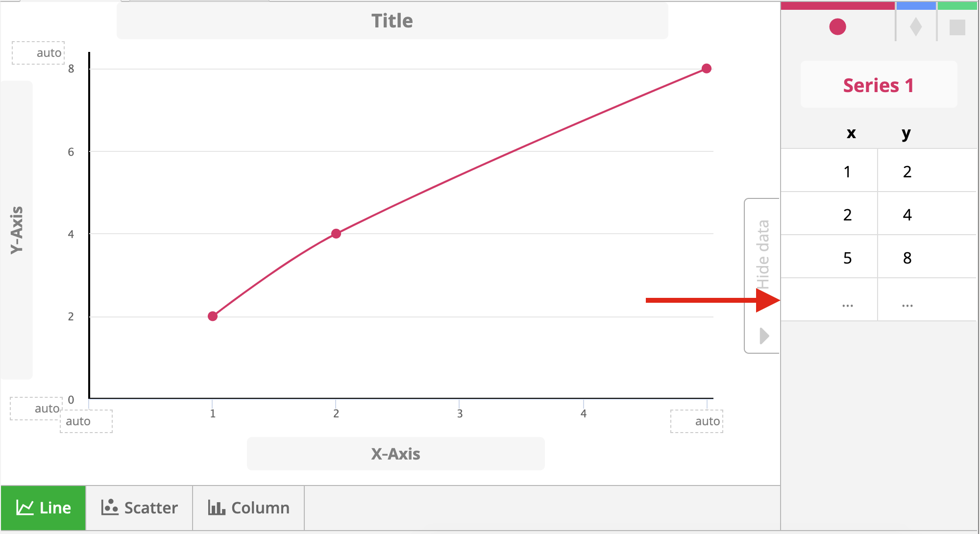Select the blue diamond series marker

[x=915, y=27]
